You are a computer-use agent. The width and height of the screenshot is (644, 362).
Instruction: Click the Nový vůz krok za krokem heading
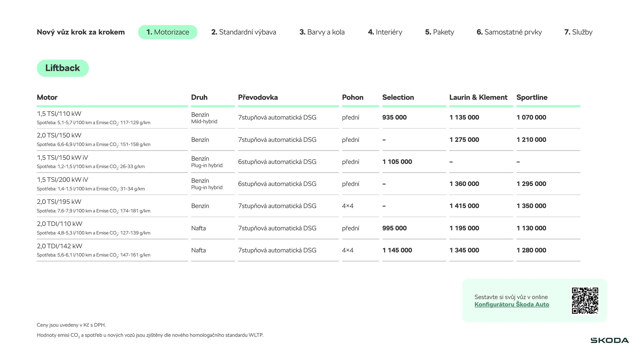(80, 32)
